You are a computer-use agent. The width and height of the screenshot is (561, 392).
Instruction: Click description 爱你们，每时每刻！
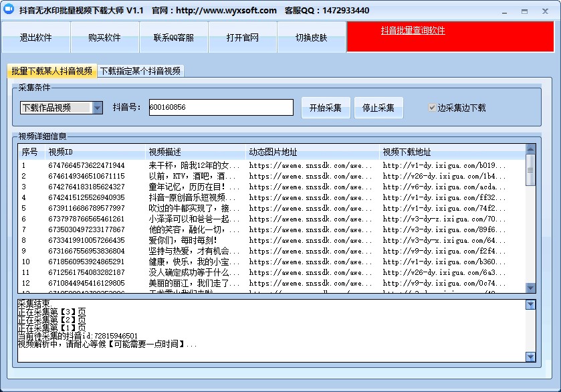coord(183,240)
